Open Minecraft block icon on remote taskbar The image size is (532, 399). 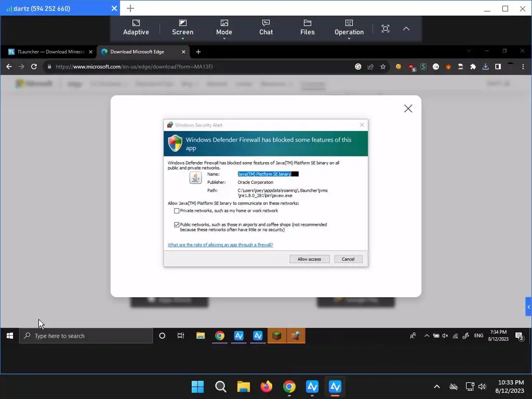click(277, 336)
